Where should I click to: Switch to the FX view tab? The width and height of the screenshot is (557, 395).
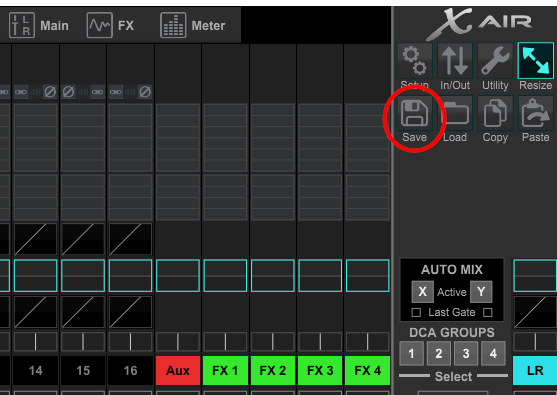pyautogui.click(x=111, y=25)
